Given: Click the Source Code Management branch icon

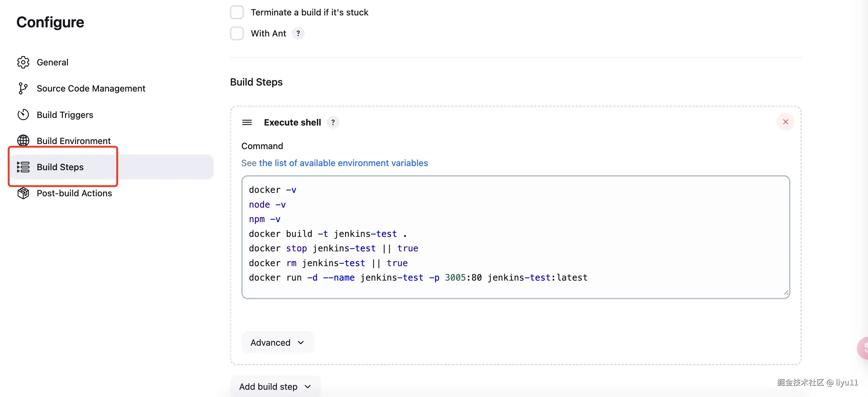Looking at the screenshot, I should pyautogui.click(x=23, y=88).
